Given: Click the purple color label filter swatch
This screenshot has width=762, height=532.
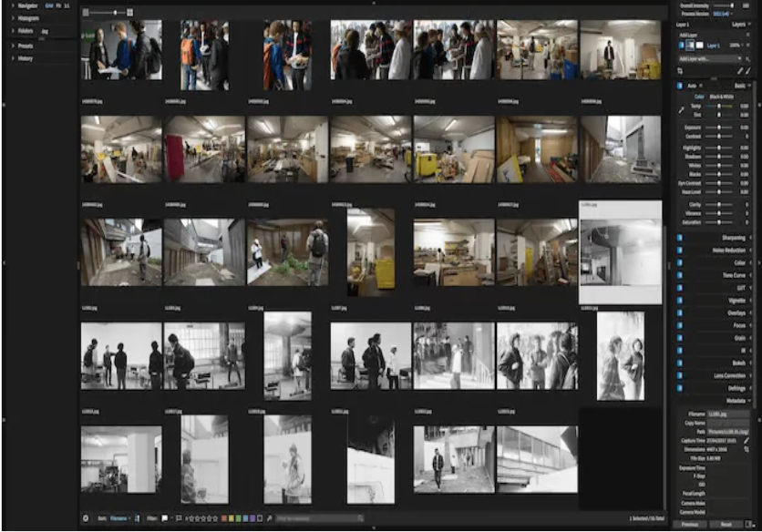Looking at the screenshot, I should tap(252, 518).
